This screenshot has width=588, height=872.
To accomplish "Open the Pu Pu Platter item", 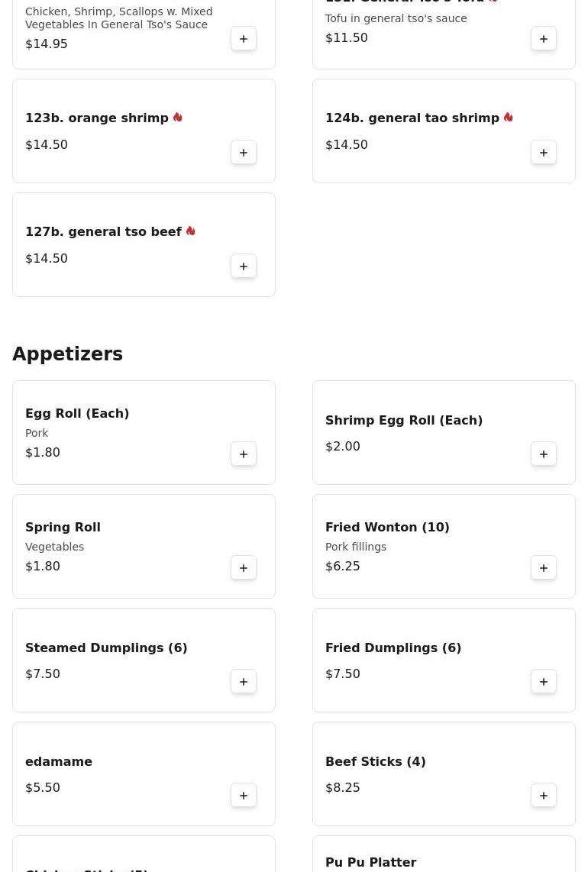I will tap(371, 862).
